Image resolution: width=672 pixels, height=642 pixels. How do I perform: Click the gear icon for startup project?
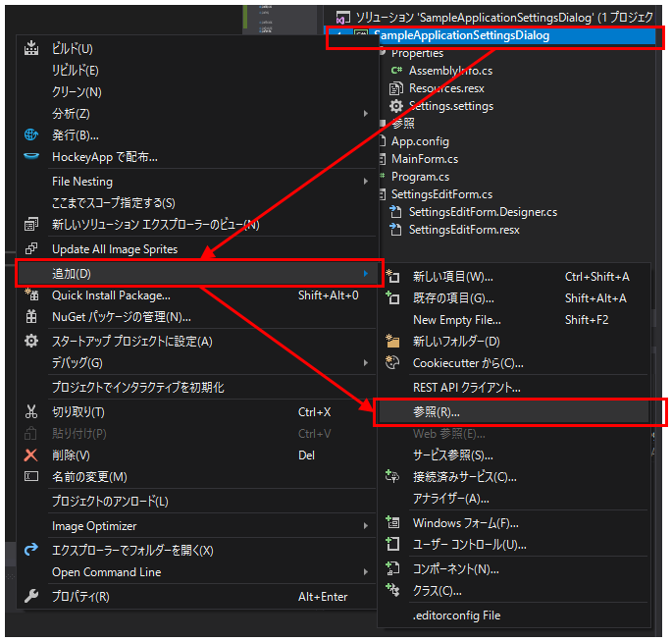31,342
